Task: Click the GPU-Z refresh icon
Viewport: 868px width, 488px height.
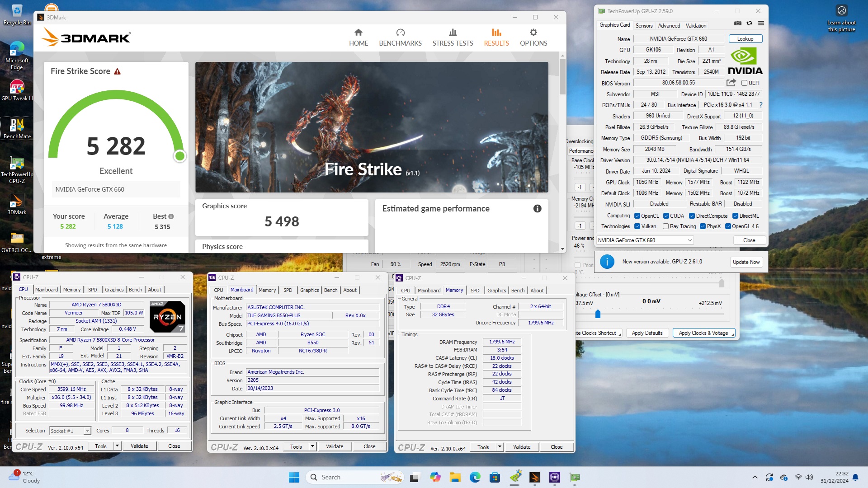Action: coord(750,23)
